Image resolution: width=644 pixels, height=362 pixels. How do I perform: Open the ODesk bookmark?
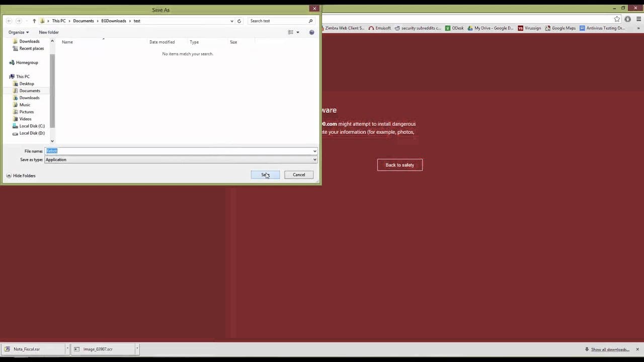(454, 28)
